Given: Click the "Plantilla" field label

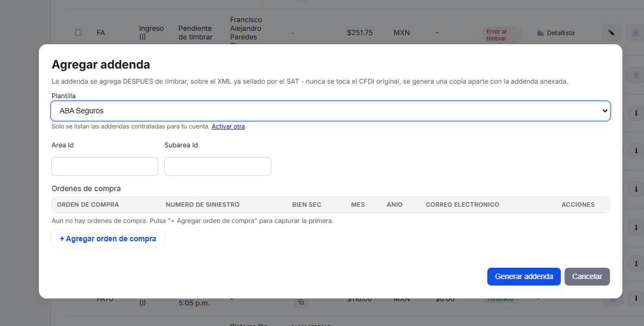Looking at the screenshot, I should 64,96.
